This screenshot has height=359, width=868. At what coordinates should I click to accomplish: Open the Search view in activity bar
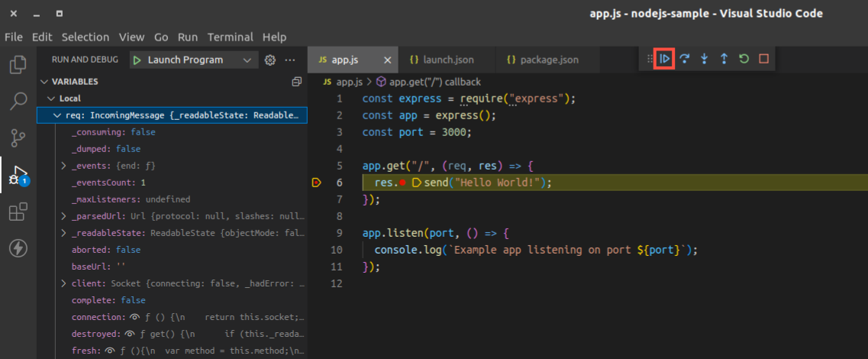18,100
